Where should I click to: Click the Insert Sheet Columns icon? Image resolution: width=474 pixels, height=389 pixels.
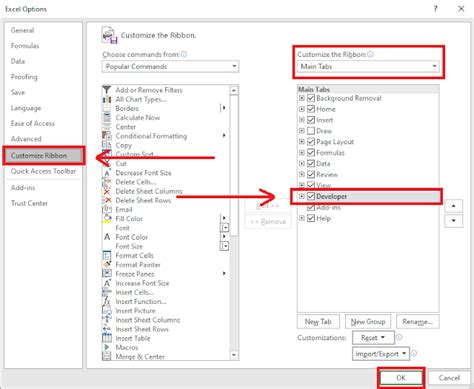click(106, 320)
